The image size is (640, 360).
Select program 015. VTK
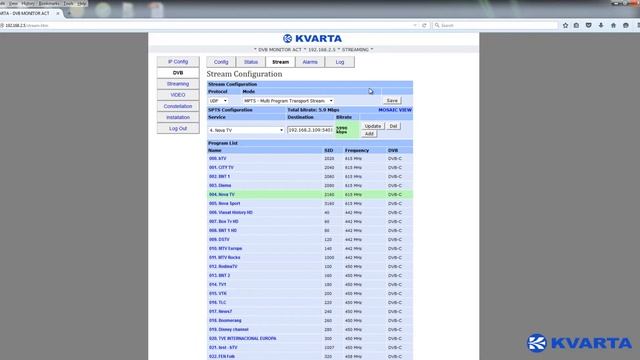tap(218, 293)
